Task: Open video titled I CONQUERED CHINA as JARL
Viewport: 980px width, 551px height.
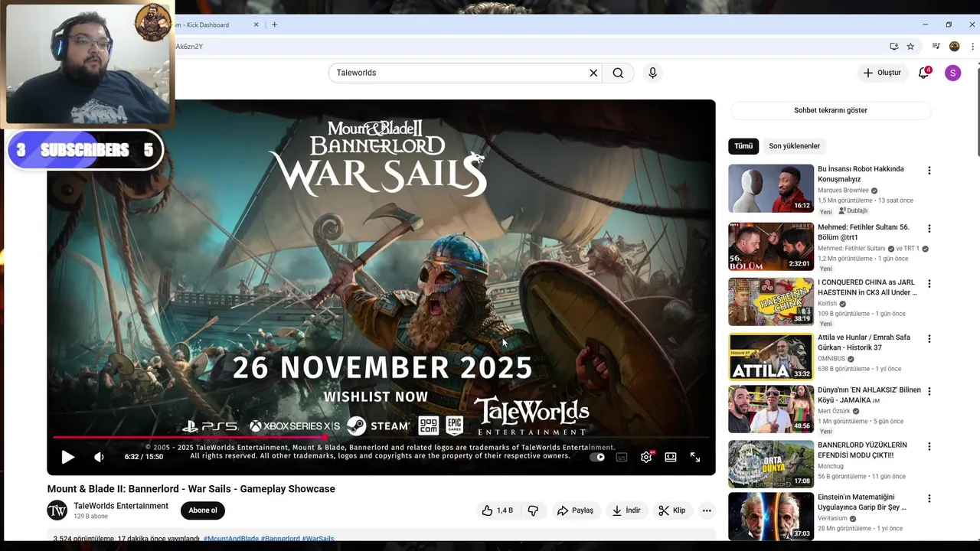Action: pos(867,287)
